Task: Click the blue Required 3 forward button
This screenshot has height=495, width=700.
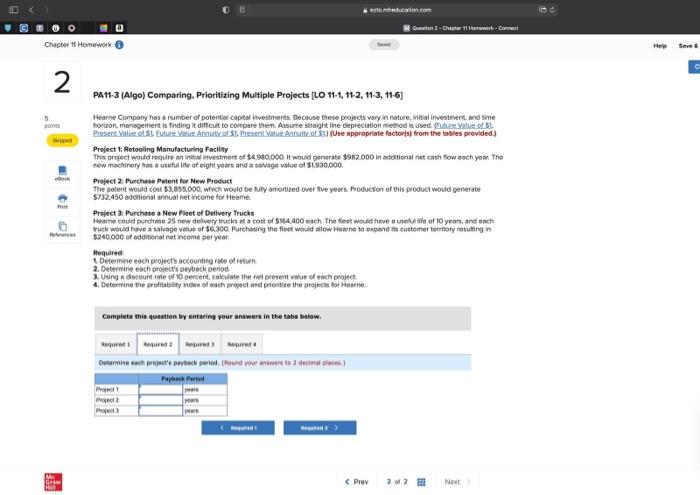Action: [x=320, y=428]
